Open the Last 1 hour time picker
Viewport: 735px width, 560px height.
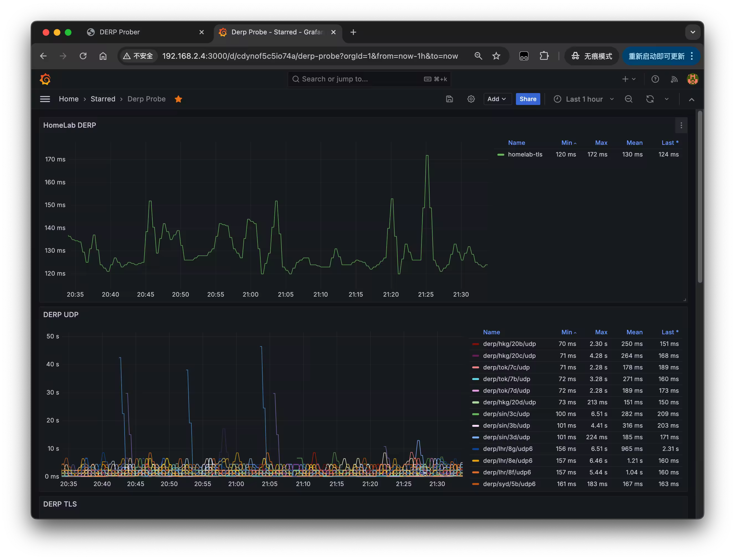(584, 99)
